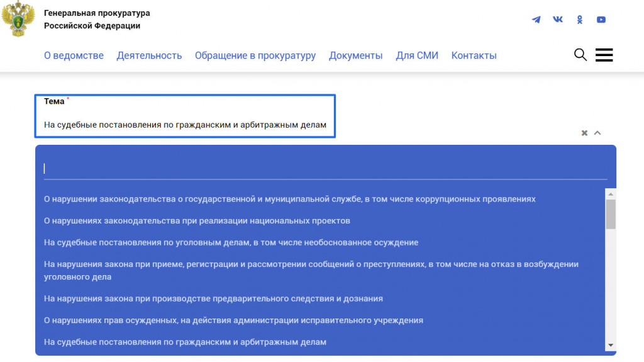Viewport: 644px width, 362px height.
Task: Focus the dropdown search input
Action: point(325,168)
